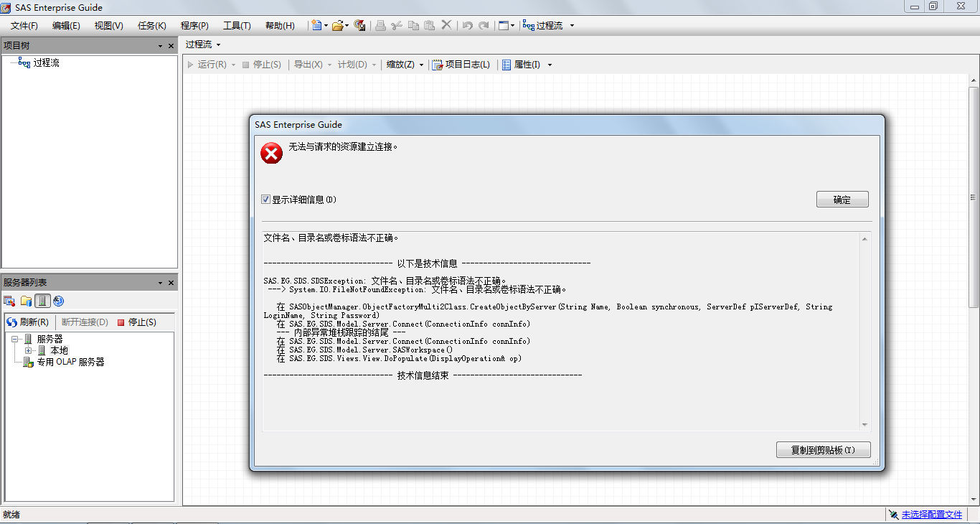Click the 项目日志 log icon
Screen dimensions: 980x524
pyautogui.click(x=438, y=65)
